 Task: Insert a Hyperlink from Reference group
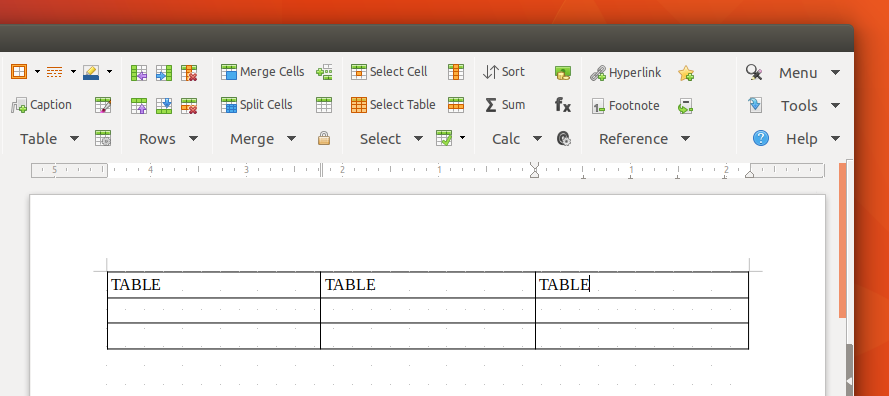point(625,73)
